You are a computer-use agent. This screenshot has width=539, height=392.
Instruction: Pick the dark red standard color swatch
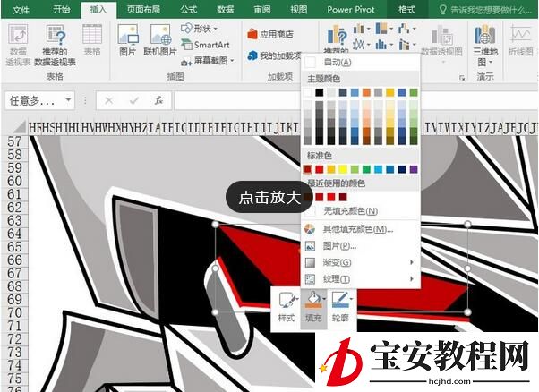pos(308,169)
